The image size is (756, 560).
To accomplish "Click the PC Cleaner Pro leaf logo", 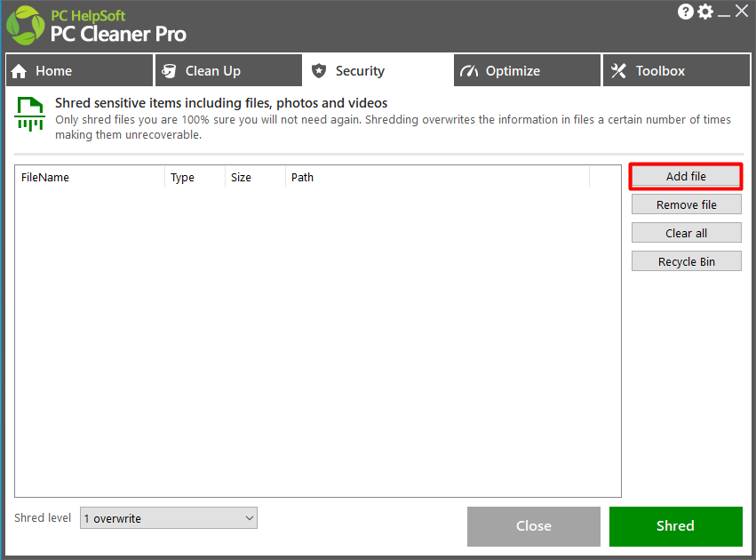I will [26, 25].
